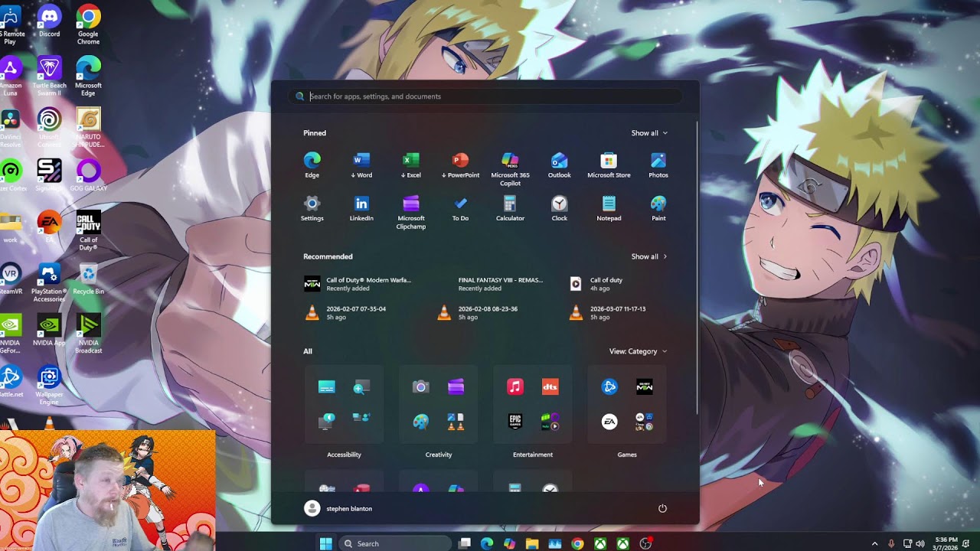Open the To Do pinned app

point(460,208)
